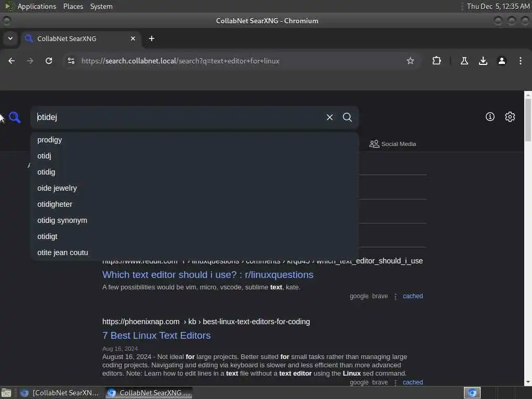Open '7 Best Linux Text Editors' result
Image resolution: width=532 pixels, height=399 pixels.
pos(156,336)
